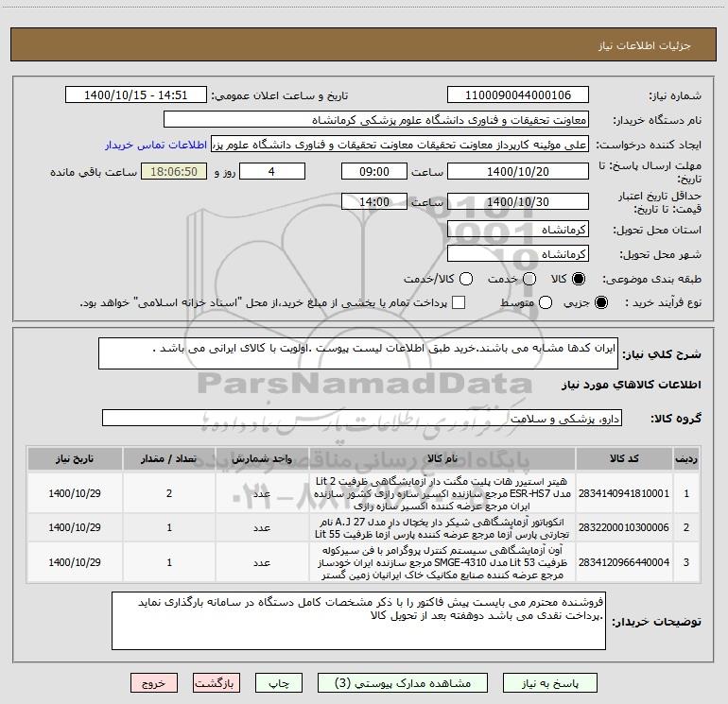Click the announcement date field 1400/10/15 - 14:51
This screenshot has width=728, height=704.
135,94
